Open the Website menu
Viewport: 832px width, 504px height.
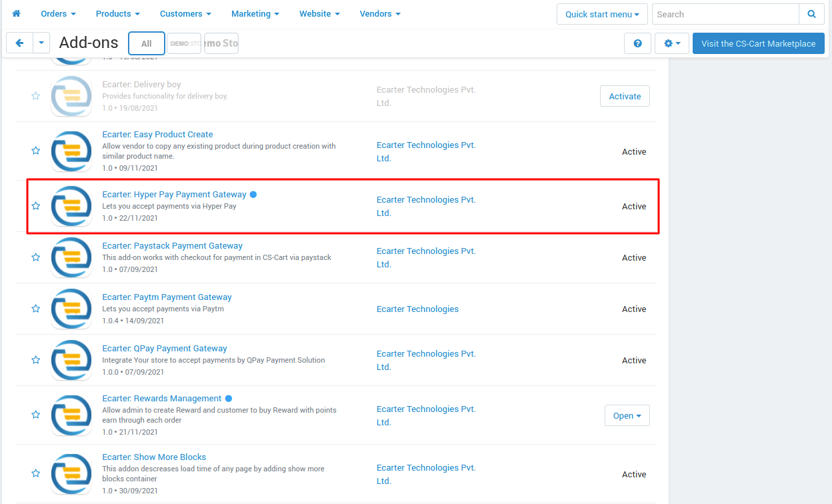pyautogui.click(x=319, y=14)
